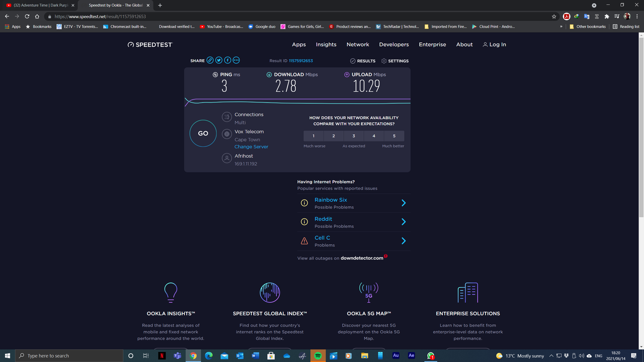The width and height of the screenshot is (644, 362).
Task: Open more share options with ellipsis icon
Action: click(236, 60)
